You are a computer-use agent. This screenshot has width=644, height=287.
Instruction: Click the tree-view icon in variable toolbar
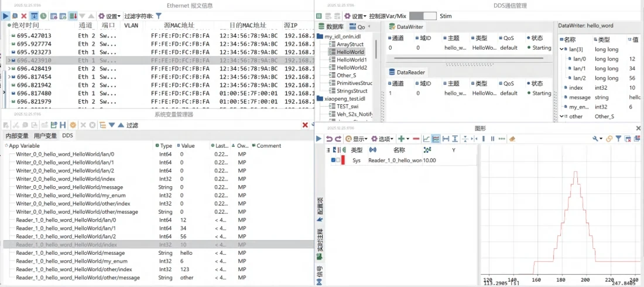click(x=102, y=125)
